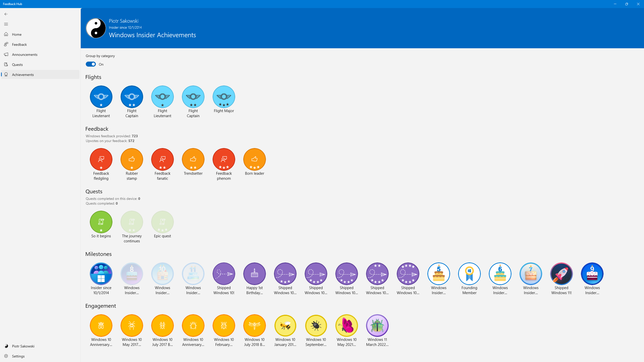
Task: Toggle the Group by category switch
Action: coord(91,64)
